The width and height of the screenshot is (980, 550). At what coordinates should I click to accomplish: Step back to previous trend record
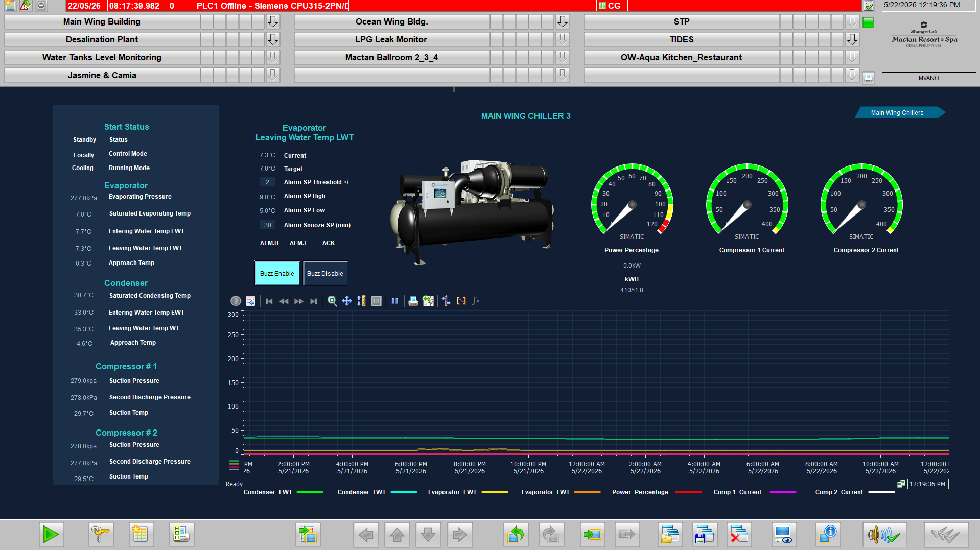click(x=284, y=301)
